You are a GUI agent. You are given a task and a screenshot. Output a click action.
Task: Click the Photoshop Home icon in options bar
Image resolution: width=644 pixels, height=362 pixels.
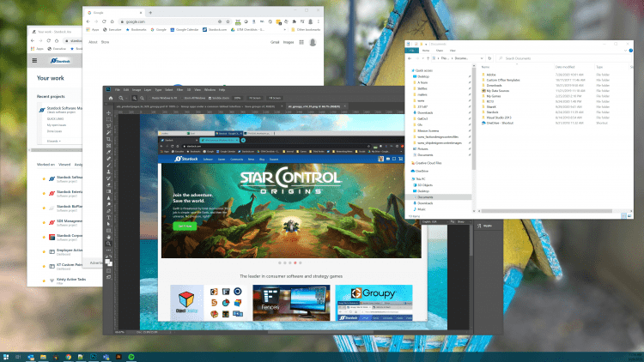point(109,99)
